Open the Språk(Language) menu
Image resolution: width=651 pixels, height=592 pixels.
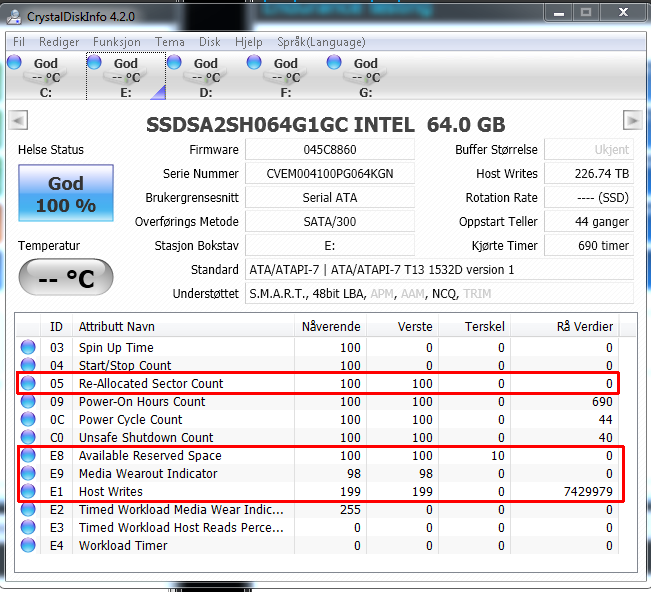point(321,42)
